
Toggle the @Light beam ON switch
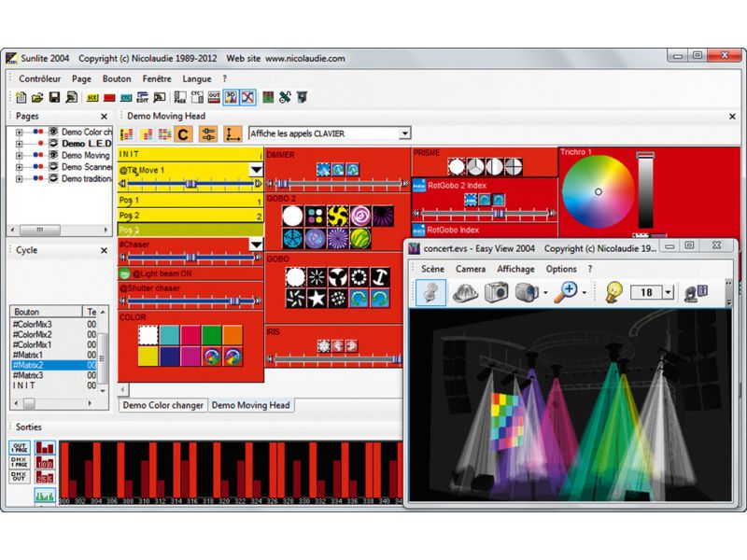click(124, 273)
